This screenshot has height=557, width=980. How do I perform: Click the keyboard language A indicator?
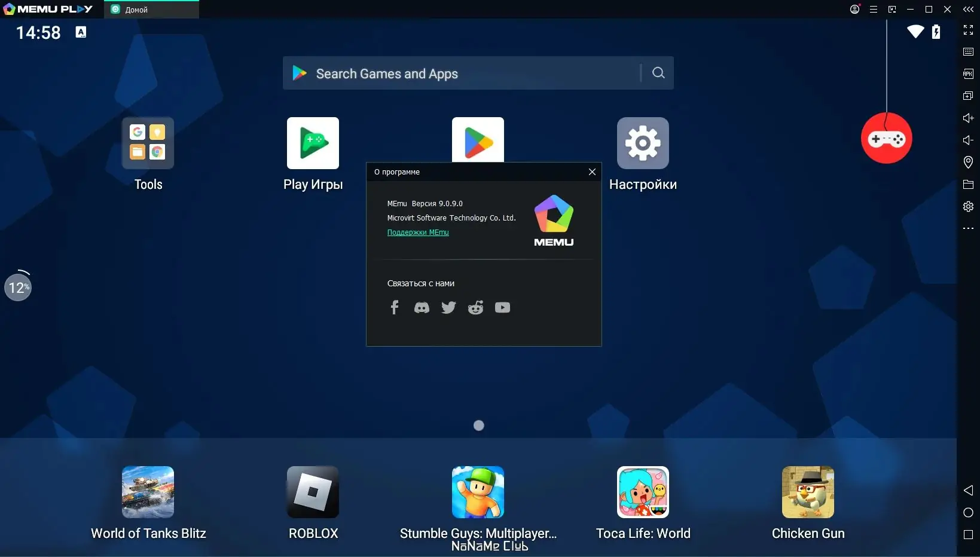[81, 32]
